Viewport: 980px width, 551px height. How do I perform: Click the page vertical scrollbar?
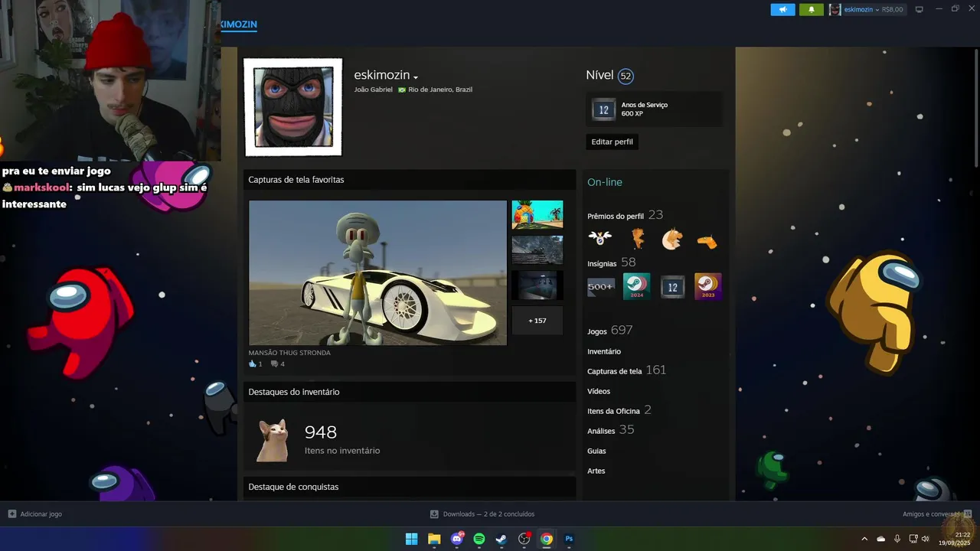(976, 107)
